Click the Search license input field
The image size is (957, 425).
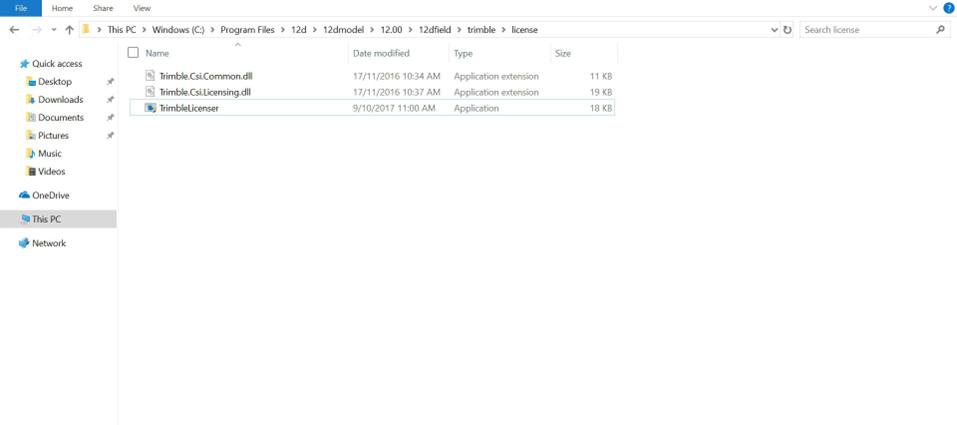pos(866,30)
